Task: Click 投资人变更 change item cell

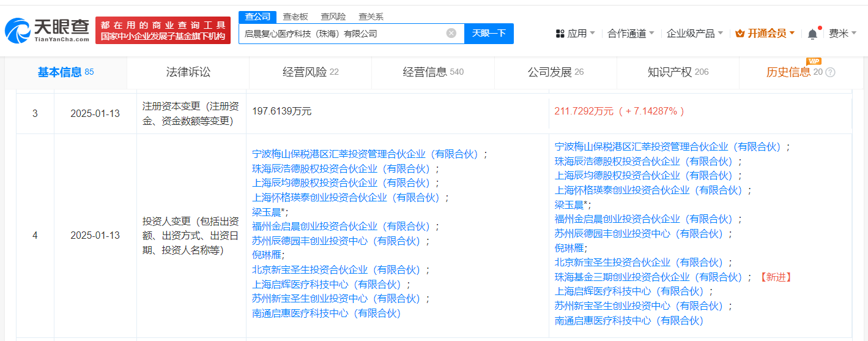Action: pyautogui.click(x=191, y=236)
